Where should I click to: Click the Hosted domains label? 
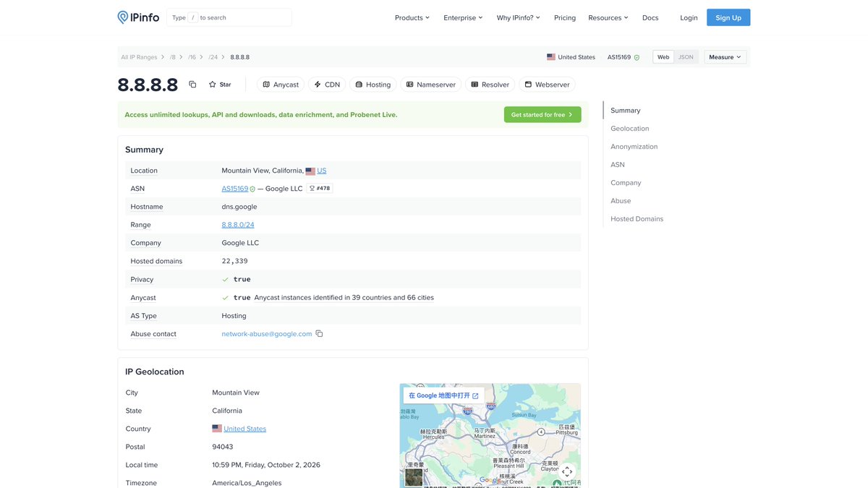coord(156,261)
